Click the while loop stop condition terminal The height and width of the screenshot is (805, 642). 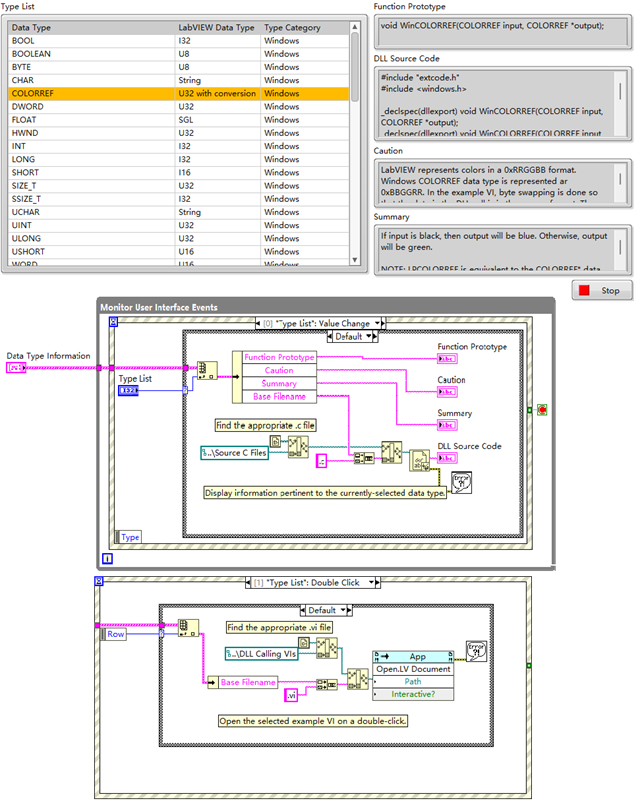point(542,410)
